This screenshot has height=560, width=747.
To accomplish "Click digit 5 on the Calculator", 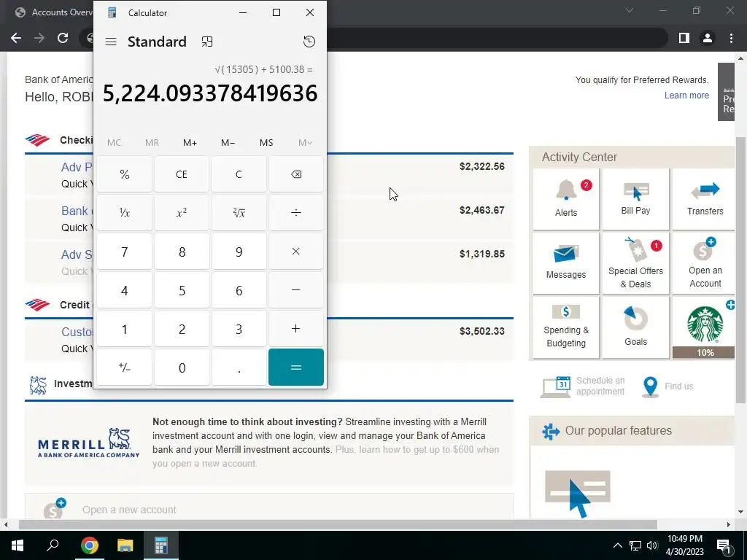I will [x=182, y=290].
